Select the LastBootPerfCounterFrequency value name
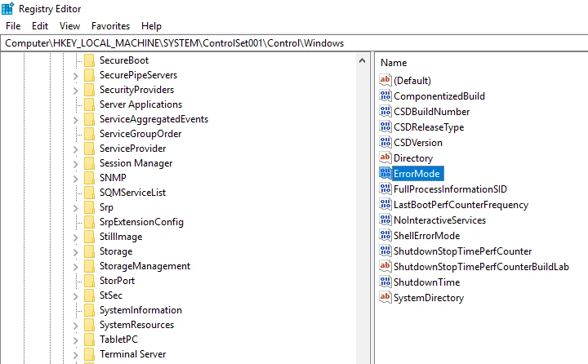588x364 pixels. pyautogui.click(x=461, y=205)
